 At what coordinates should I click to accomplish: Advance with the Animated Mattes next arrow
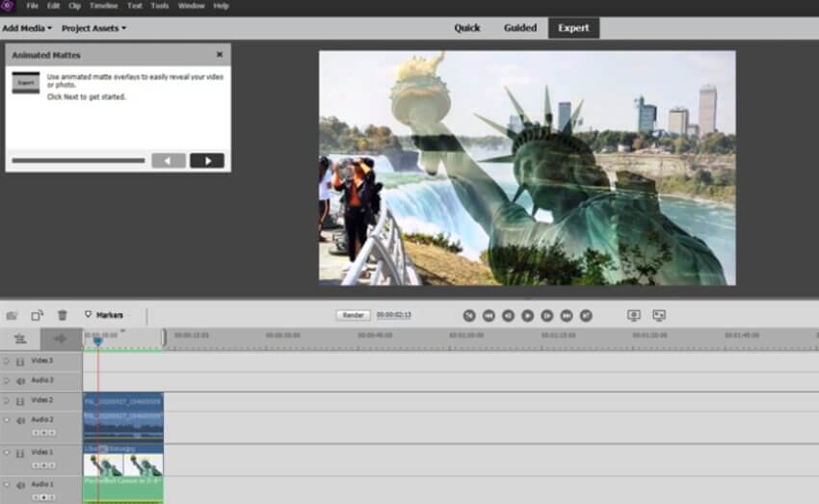[207, 161]
